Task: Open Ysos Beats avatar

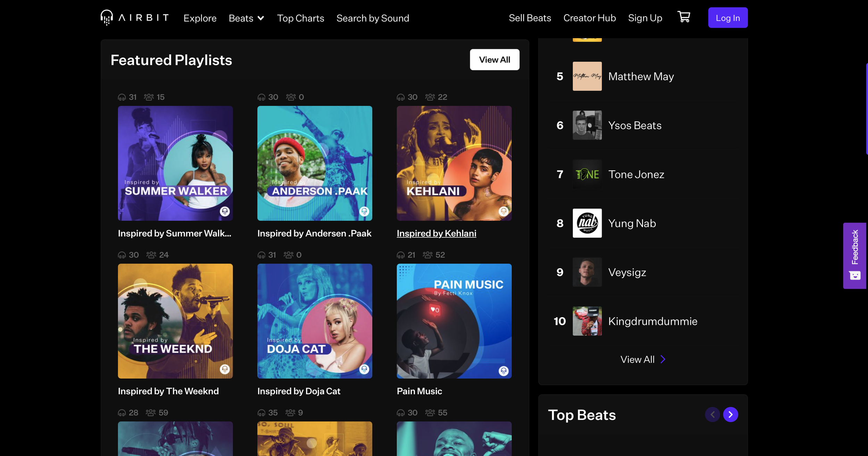Action: 587,125
